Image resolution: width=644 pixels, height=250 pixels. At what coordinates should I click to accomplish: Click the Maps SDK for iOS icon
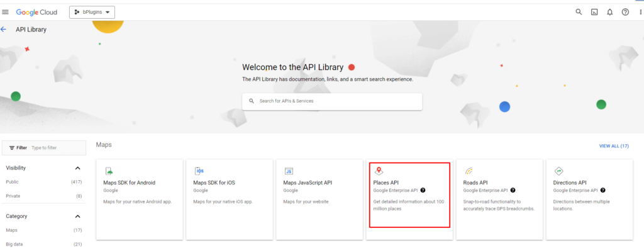tap(199, 171)
